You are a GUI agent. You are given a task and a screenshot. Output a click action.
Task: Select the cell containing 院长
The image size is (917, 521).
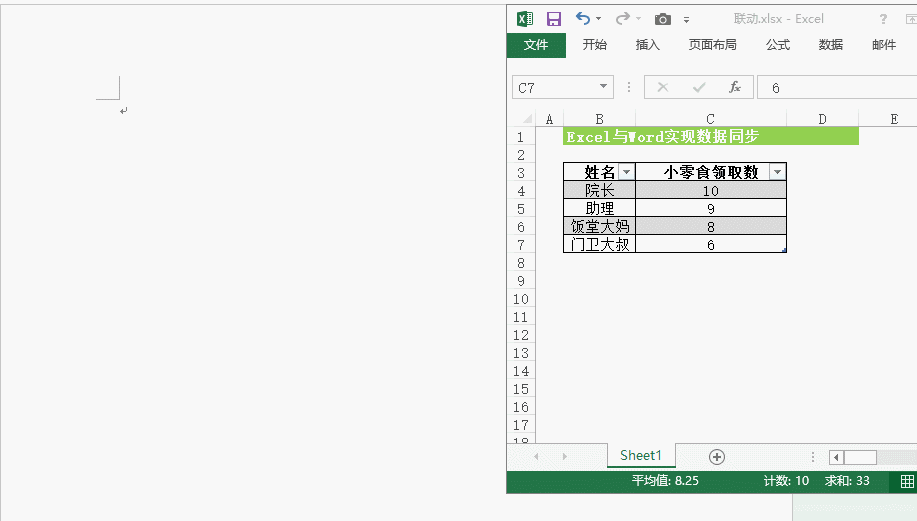[x=599, y=190]
